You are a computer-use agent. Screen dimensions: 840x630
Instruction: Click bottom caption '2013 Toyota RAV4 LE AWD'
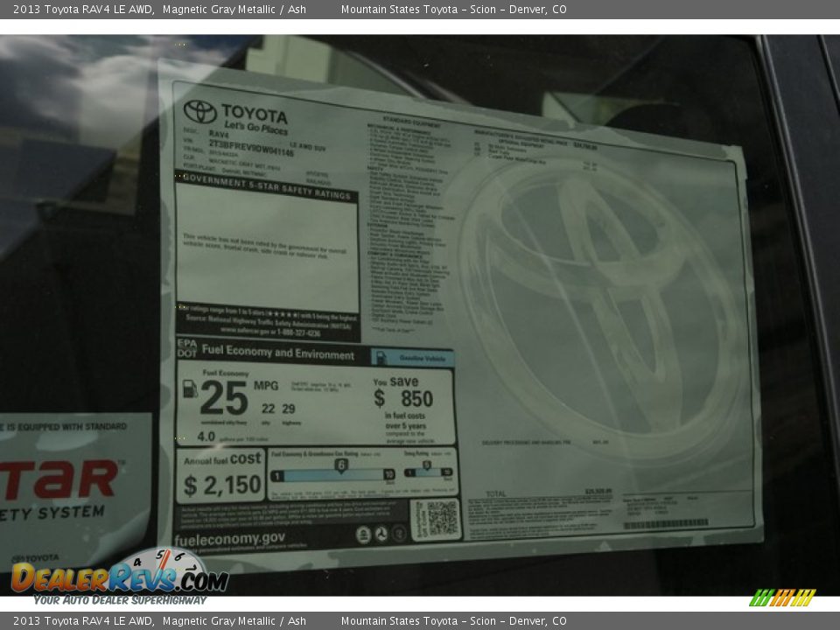[x=82, y=621]
